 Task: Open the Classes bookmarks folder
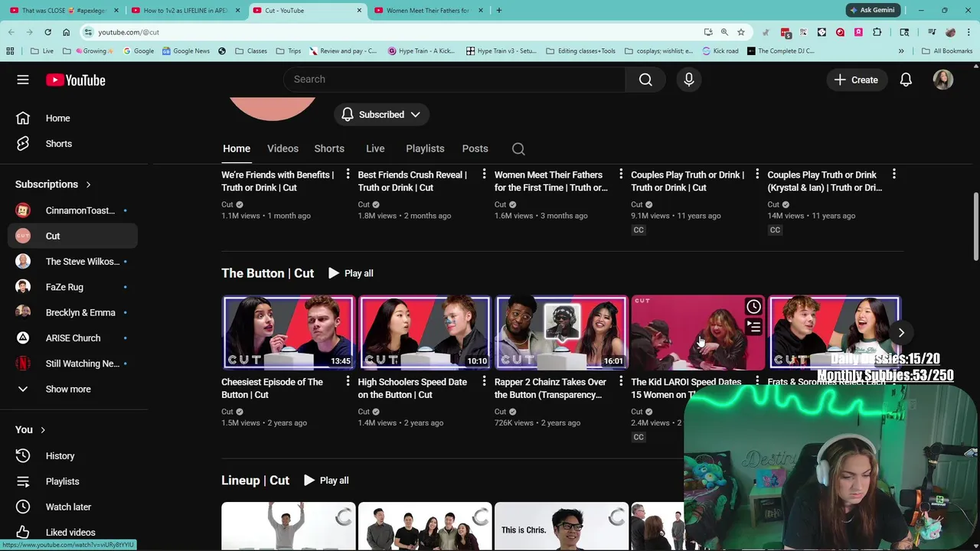coord(251,51)
